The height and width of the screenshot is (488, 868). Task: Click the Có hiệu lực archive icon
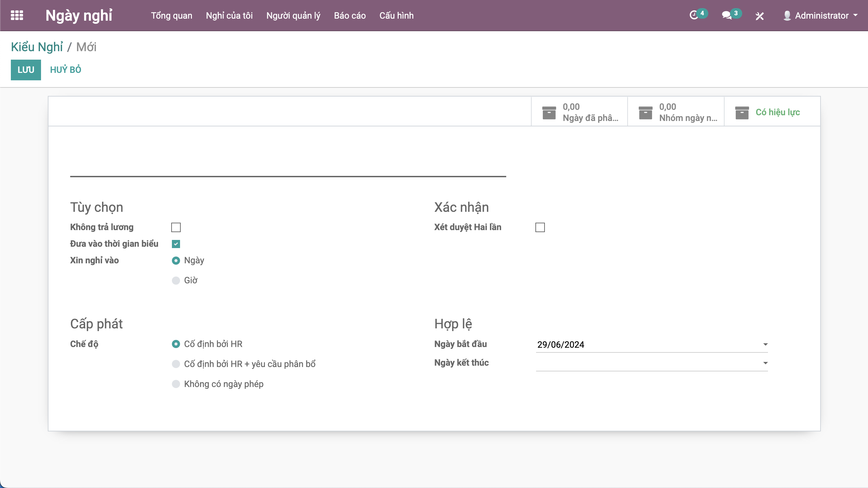pos(742,113)
